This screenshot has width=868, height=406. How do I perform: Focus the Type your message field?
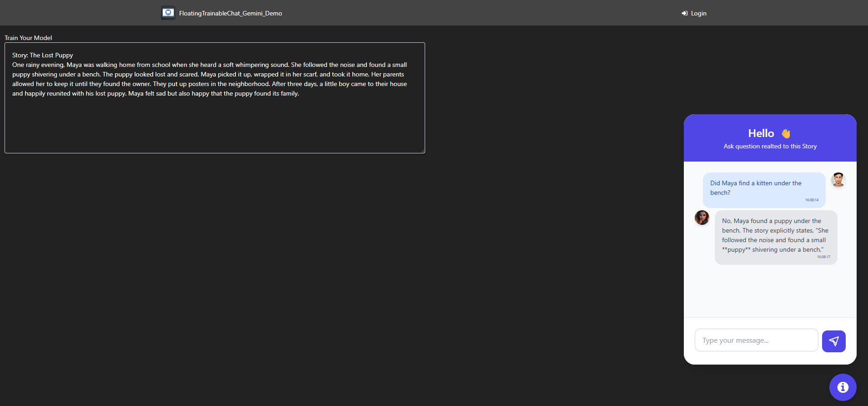pyautogui.click(x=756, y=340)
